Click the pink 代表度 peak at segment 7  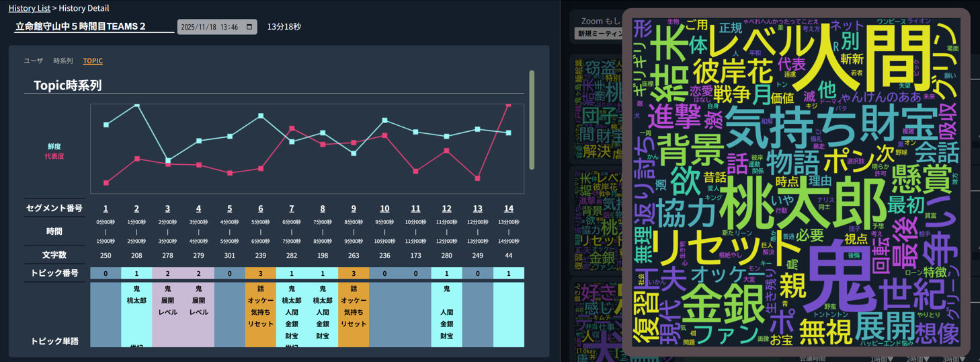click(x=292, y=128)
